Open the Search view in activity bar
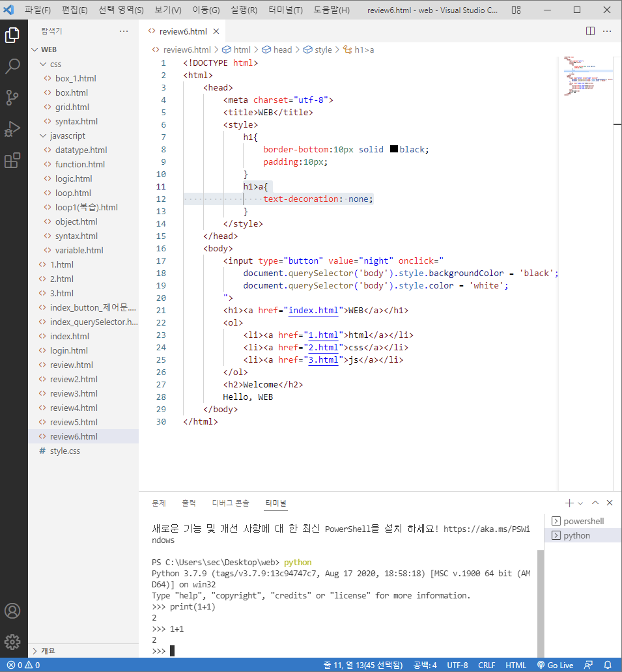This screenshot has height=672, width=622. tap(12, 66)
